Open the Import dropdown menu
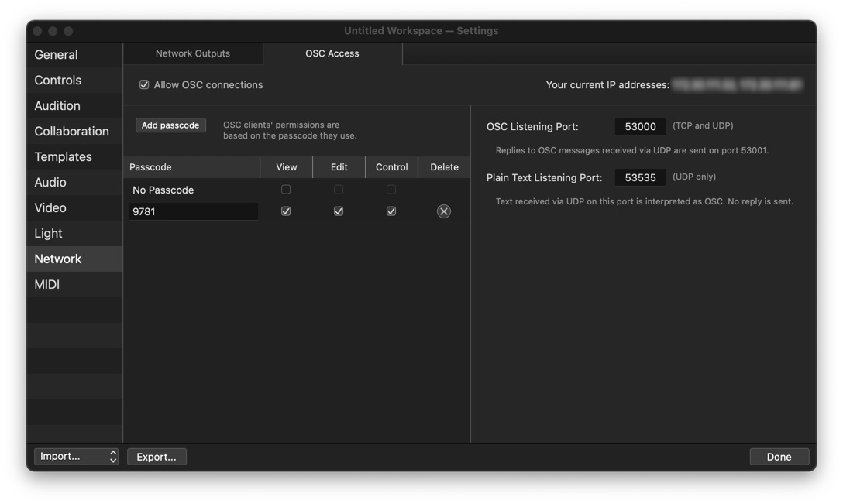Image resolution: width=843 pixels, height=504 pixels. (x=76, y=457)
